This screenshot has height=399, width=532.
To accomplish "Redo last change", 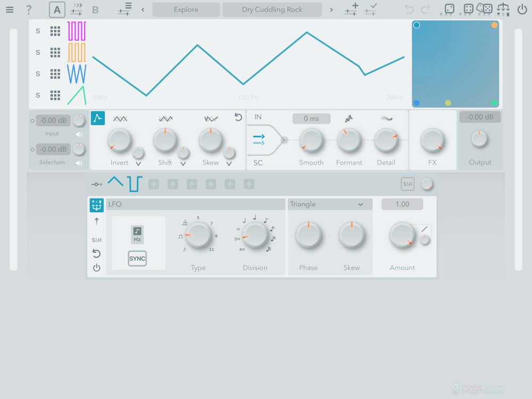I will [x=426, y=9].
